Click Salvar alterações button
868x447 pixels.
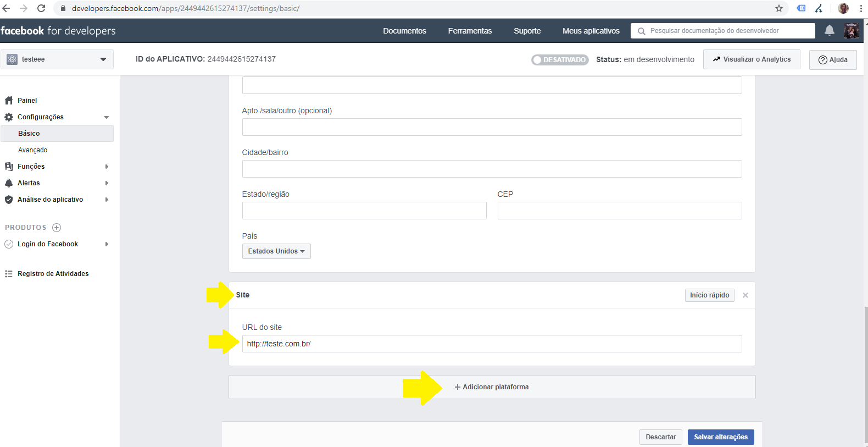click(x=721, y=437)
